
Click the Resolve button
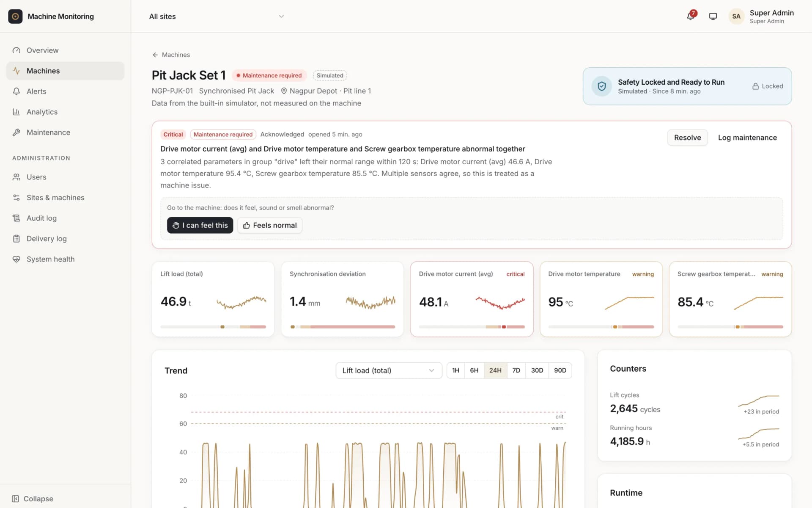pos(687,138)
